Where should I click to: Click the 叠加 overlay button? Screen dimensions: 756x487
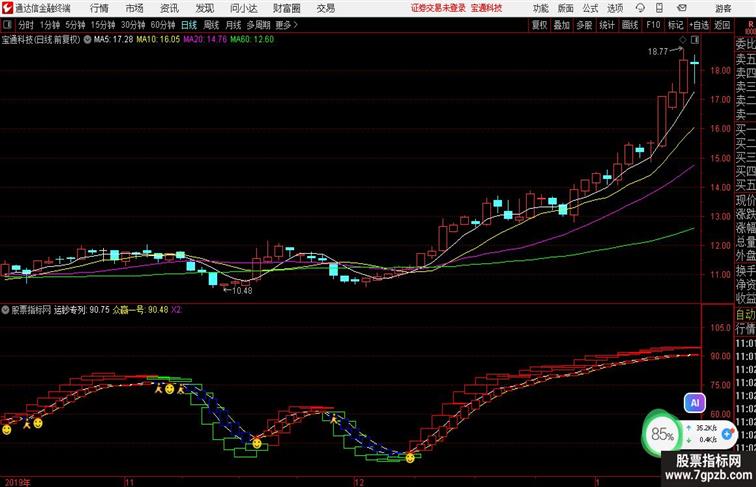(x=562, y=25)
